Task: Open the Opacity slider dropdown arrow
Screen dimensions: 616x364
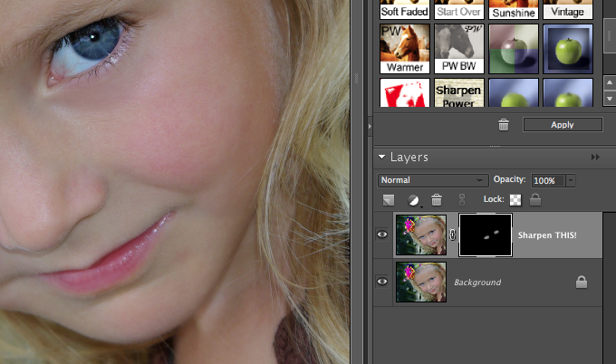Action: point(571,180)
